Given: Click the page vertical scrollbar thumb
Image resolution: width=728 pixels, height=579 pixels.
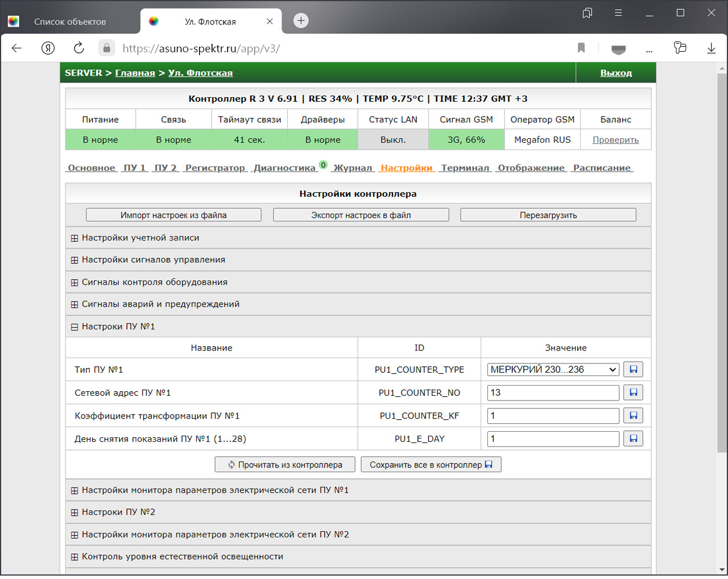Looking at the screenshot, I should [722, 263].
